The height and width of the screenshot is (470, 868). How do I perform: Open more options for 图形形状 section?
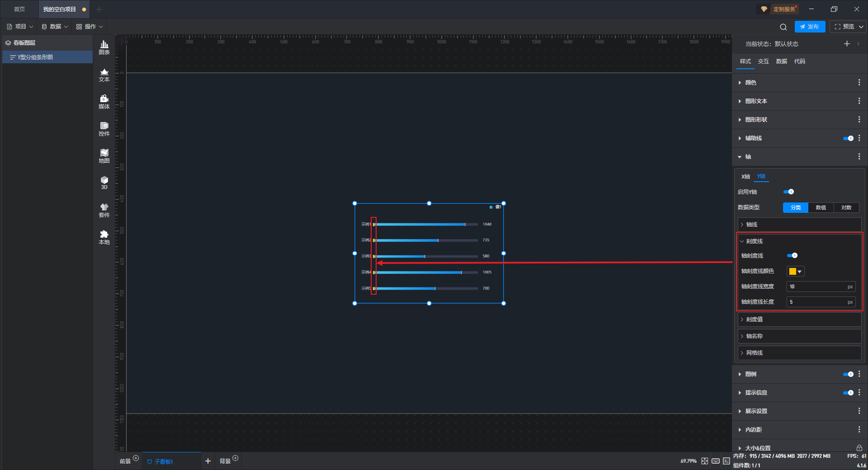click(859, 120)
